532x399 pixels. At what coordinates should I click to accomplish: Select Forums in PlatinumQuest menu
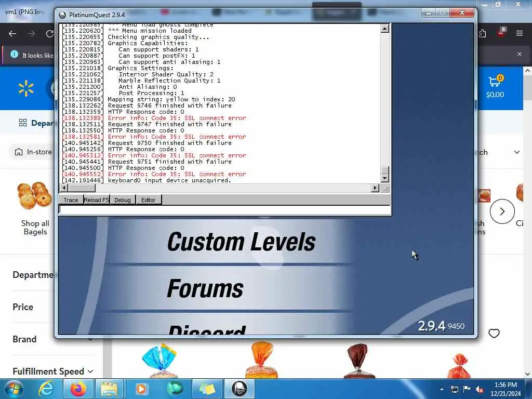coord(205,288)
